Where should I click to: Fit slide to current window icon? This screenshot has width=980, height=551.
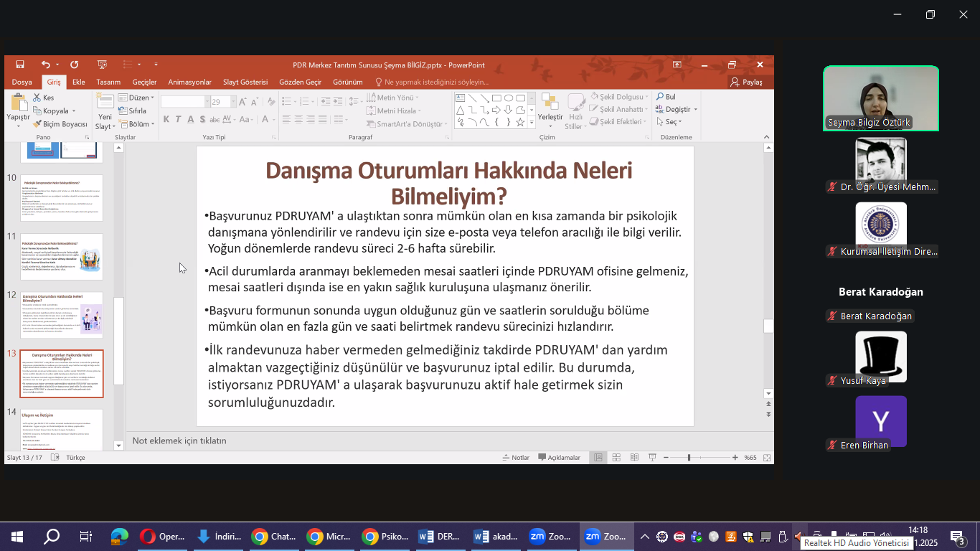click(x=767, y=458)
